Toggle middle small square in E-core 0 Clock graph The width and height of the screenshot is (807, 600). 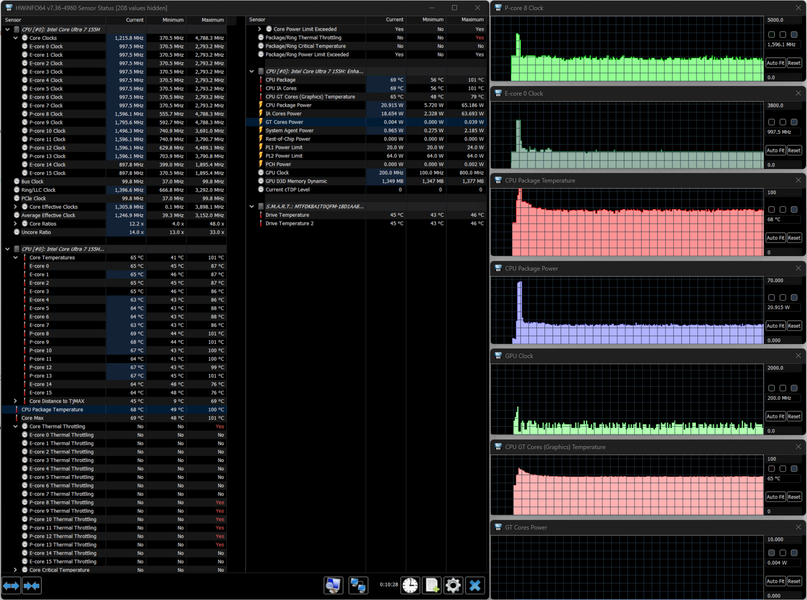pos(783,122)
